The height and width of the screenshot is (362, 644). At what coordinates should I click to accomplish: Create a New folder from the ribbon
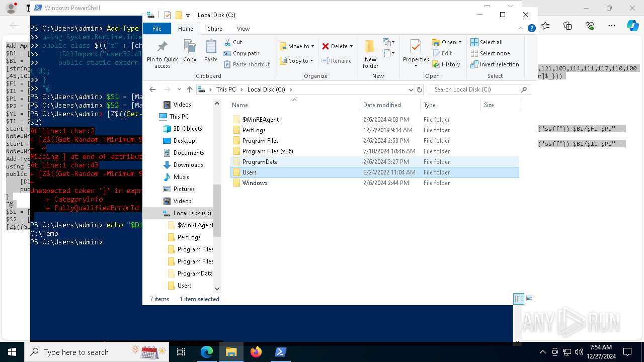tap(370, 54)
